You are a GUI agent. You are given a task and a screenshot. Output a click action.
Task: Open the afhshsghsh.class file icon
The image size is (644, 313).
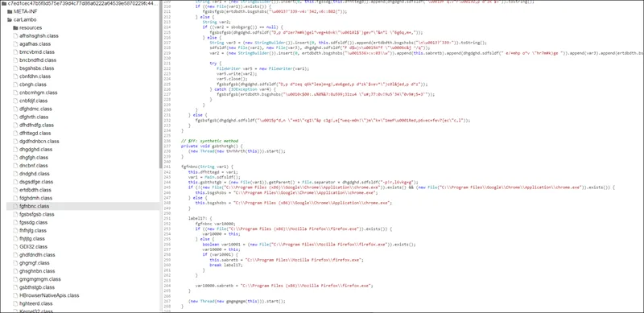pos(15,35)
